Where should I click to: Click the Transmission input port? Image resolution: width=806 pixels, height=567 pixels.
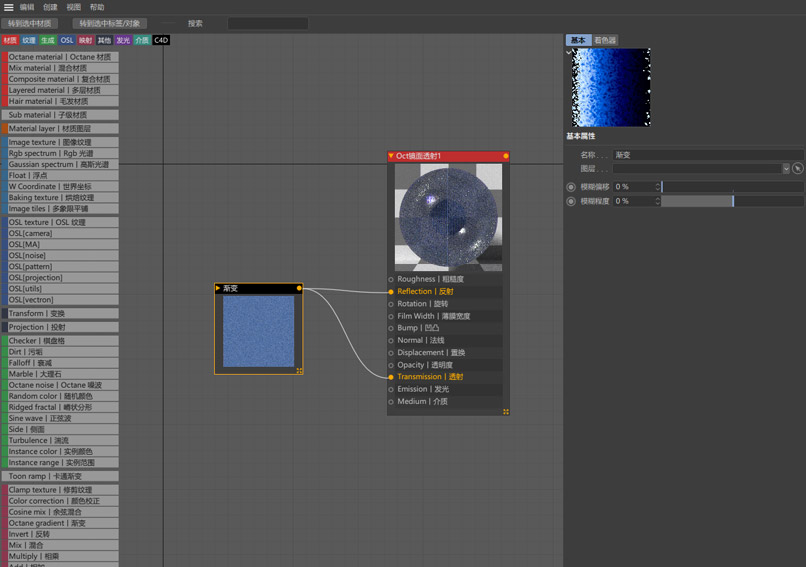coord(391,377)
